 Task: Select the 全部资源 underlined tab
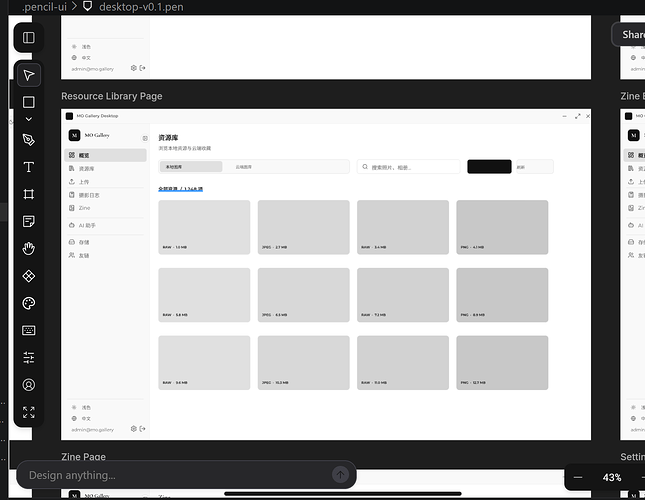(x=181, y=189)
